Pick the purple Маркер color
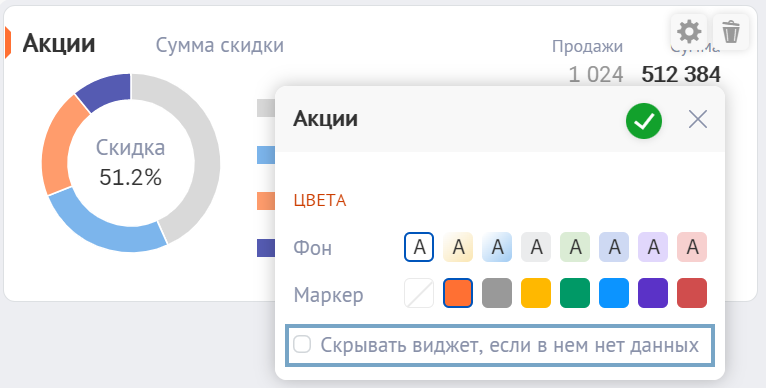Viewport: 766px width, 388px height. (653, 293)
